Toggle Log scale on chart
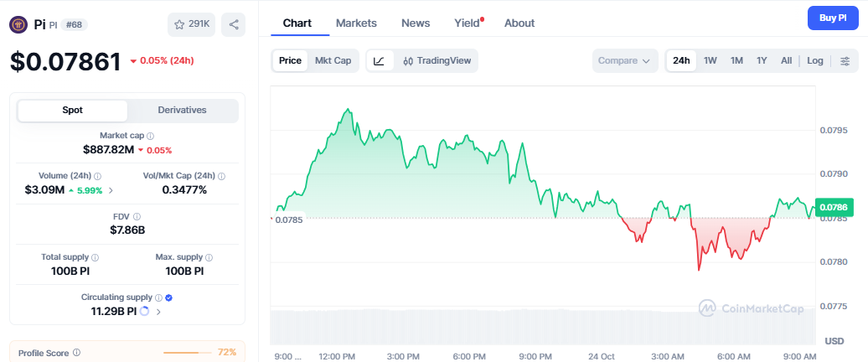This screenshot has height=362, width=868. point(815,61)
